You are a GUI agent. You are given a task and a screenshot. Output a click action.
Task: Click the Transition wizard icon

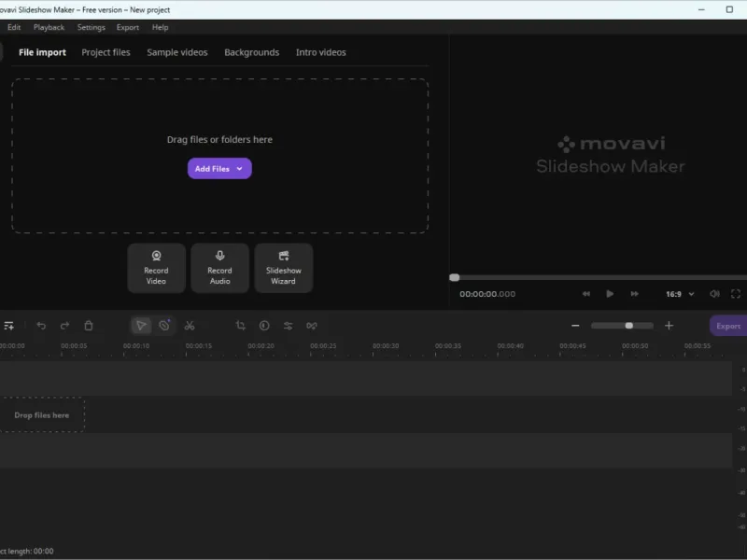point(312,326)
